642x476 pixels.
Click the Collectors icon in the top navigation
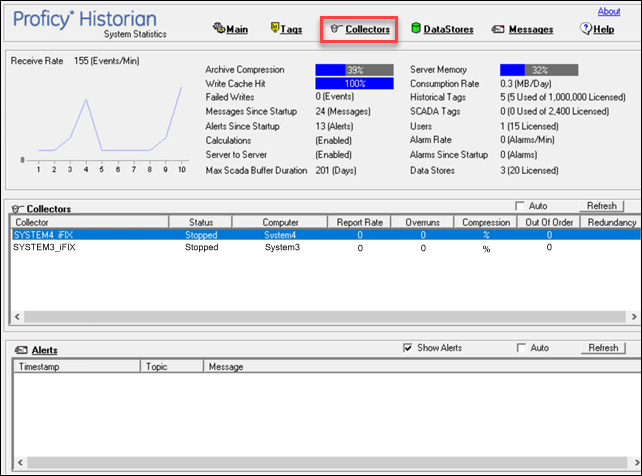pyautogui.click(x=335, y=28)
